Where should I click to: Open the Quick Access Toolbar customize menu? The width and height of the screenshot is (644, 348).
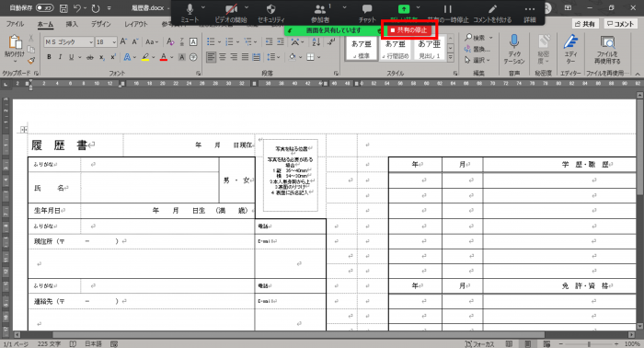click(109, 7)
